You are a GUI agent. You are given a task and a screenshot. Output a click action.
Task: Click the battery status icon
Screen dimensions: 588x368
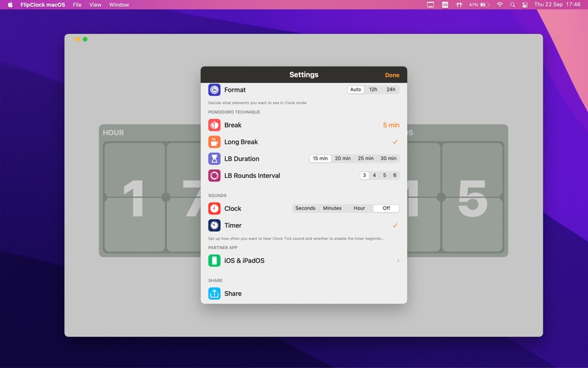[x=485, y=5]
